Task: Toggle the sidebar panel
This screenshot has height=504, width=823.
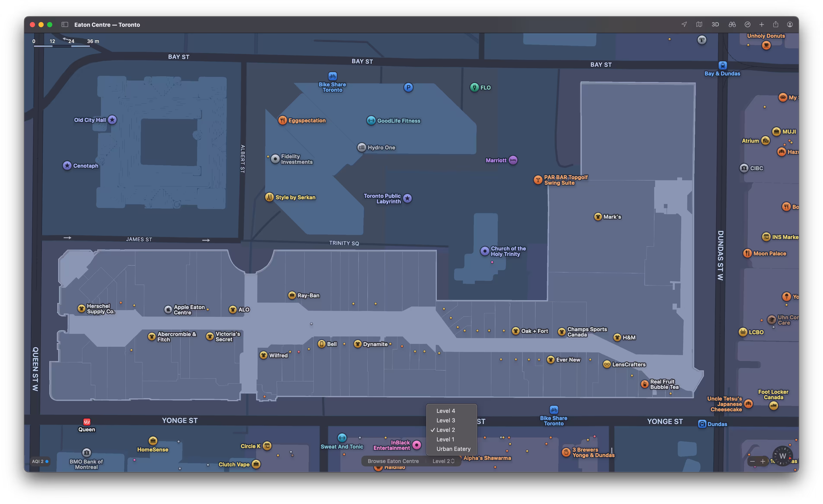Action: click(65, 24)
